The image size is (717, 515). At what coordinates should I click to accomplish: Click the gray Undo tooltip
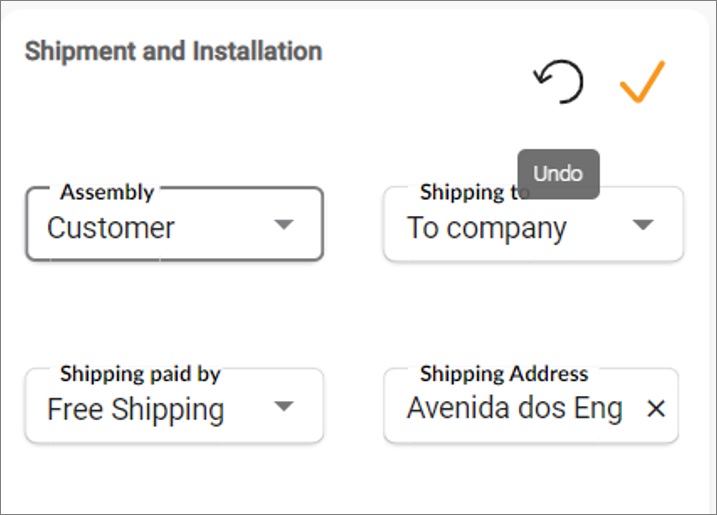(558, 174)
